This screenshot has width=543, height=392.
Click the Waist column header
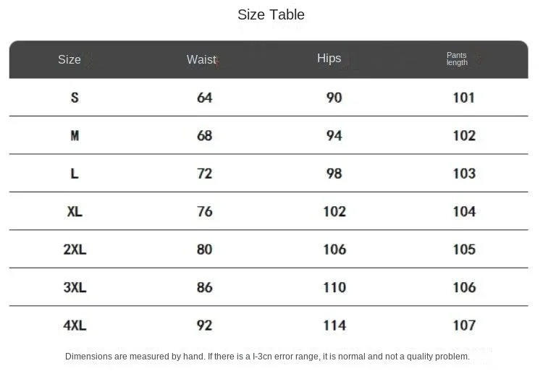(201, 59)
